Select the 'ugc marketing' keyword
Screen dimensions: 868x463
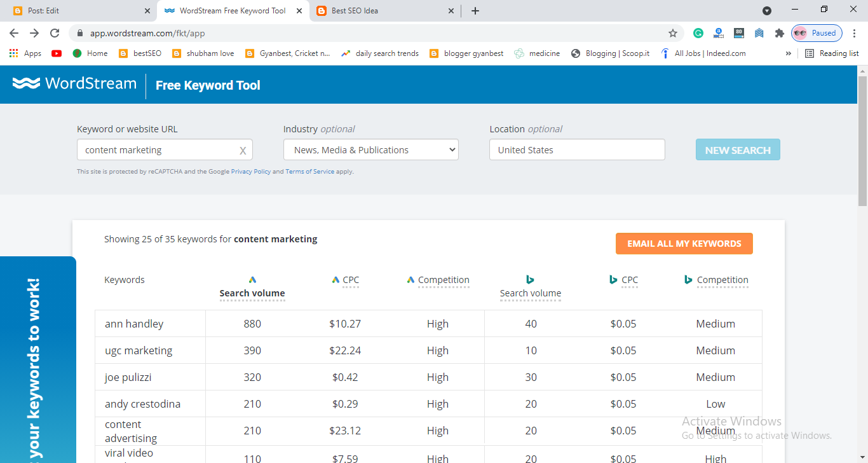139,350
